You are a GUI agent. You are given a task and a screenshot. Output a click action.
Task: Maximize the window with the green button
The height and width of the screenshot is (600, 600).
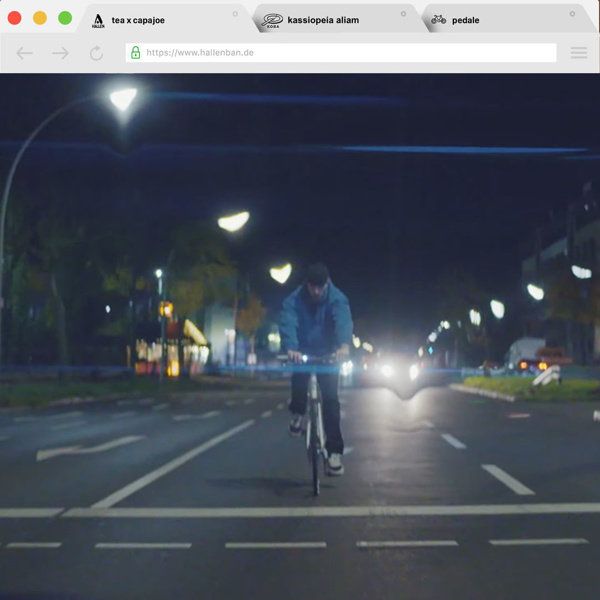(65, 18)
